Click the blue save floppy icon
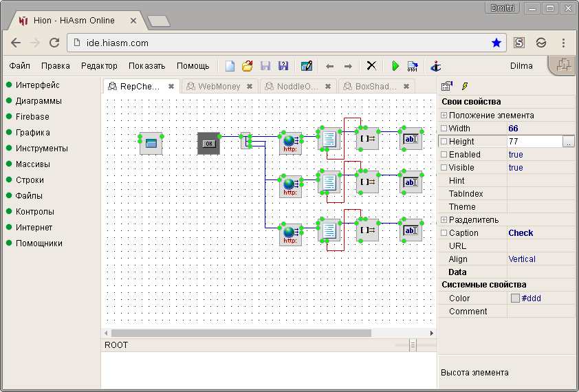This screenshot has height=392, width=579. (x=283, y=66)
